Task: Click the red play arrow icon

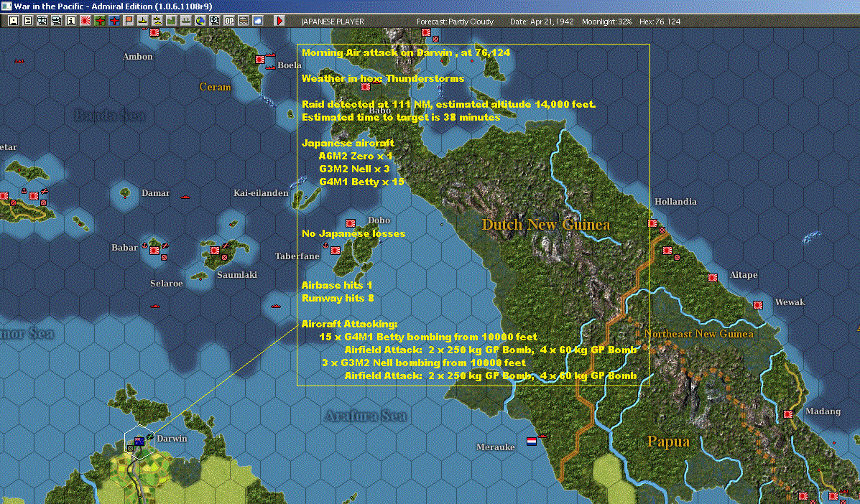Action: (279, 21)
